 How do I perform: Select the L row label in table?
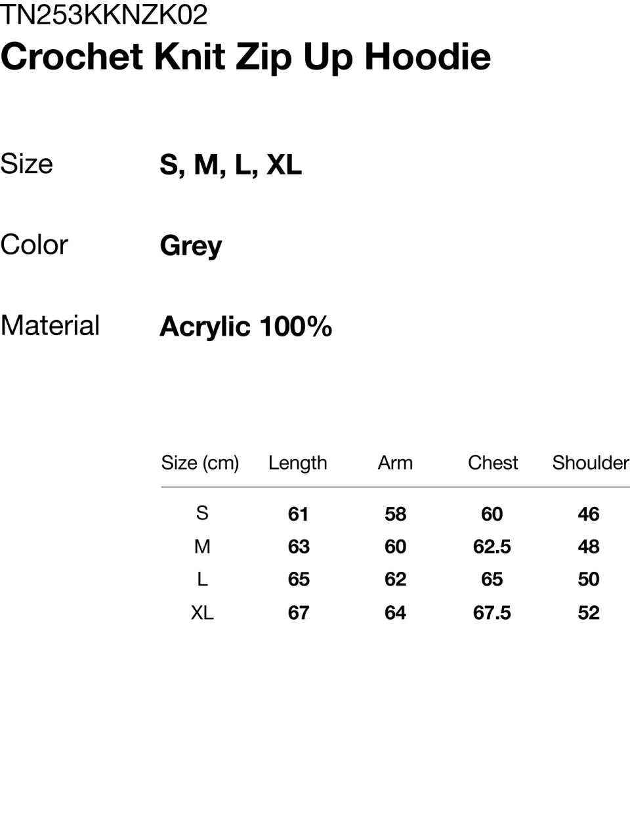(x=202, y=579)
